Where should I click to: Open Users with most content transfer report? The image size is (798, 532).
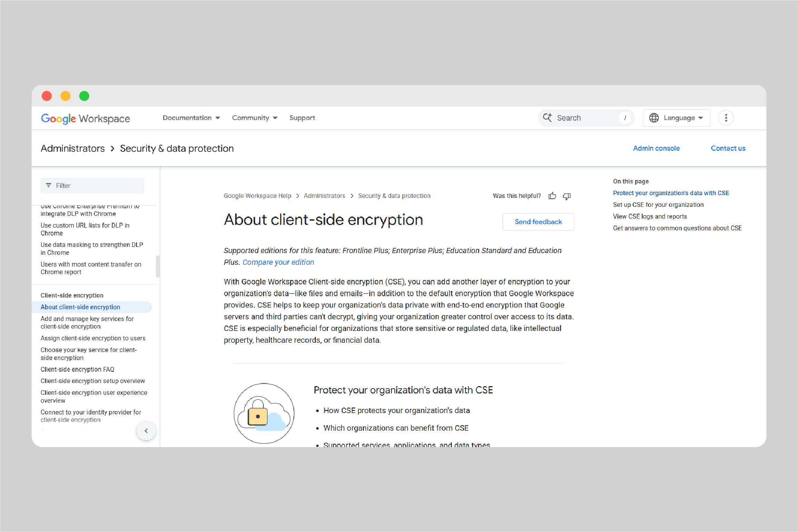(x=91, y=268)
